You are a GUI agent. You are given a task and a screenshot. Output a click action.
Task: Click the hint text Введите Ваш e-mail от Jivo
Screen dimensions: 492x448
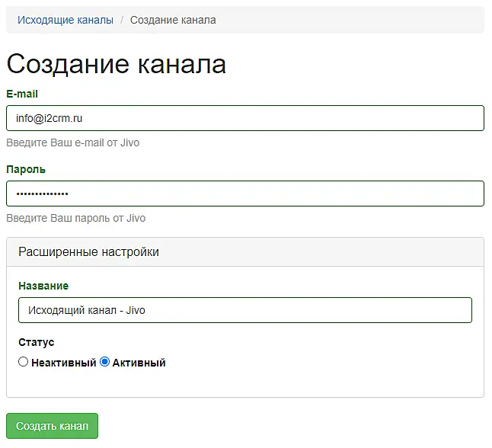73,142
